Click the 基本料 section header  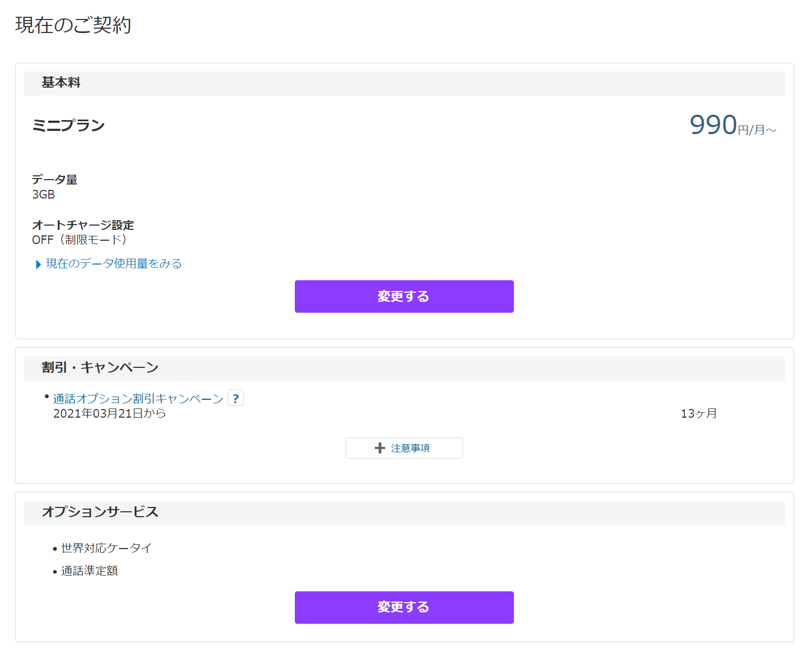pos(404,83)
